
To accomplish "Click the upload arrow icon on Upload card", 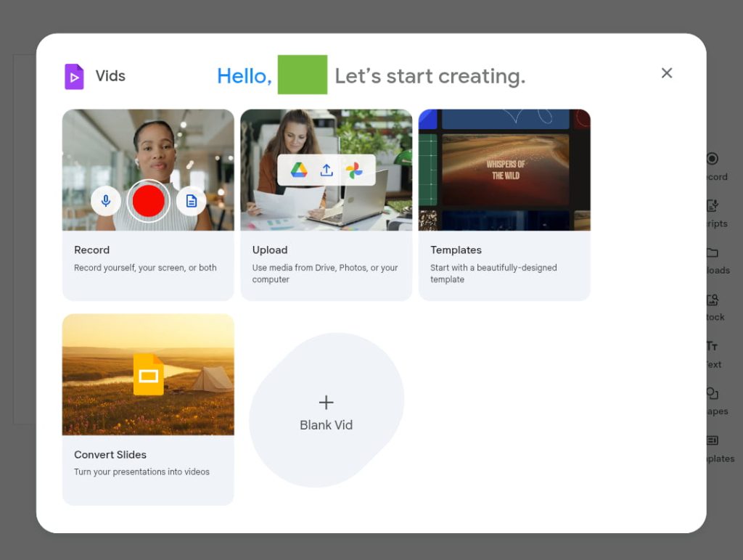I will click(x=327, y=170).
